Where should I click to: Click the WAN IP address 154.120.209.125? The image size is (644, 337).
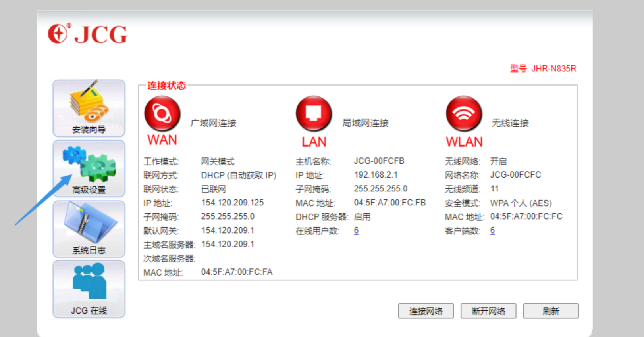pos(232,203)
